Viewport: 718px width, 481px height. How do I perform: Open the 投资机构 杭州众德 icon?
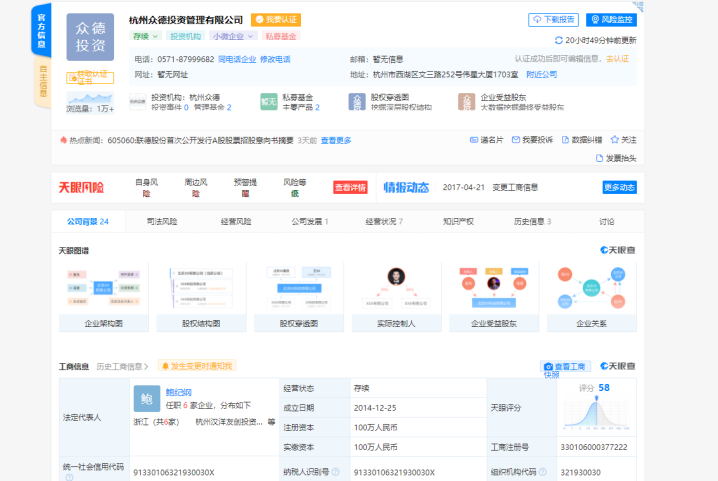pyautogui.click(x=137, y=102)
